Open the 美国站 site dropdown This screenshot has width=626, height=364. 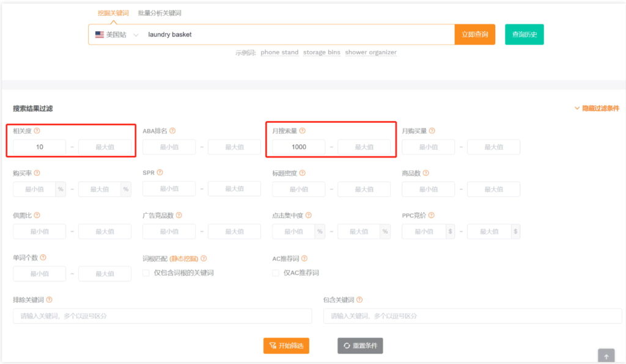click(x=117, y=34)
